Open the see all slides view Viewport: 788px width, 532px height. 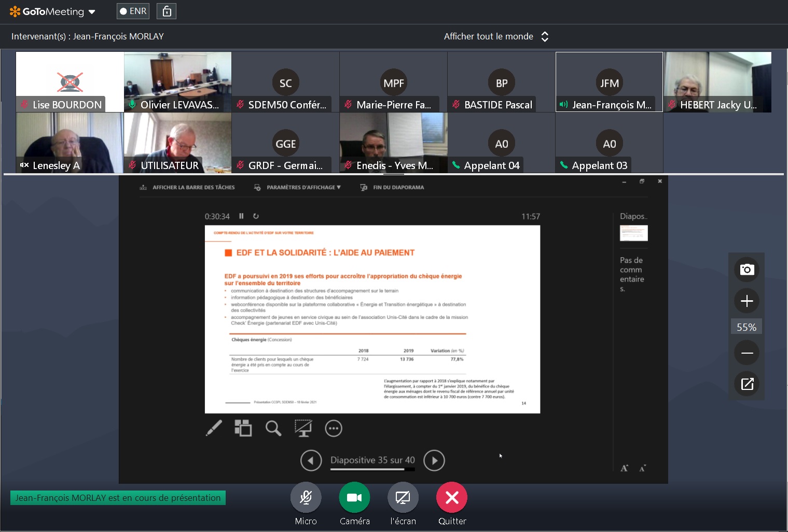point(243,428)
